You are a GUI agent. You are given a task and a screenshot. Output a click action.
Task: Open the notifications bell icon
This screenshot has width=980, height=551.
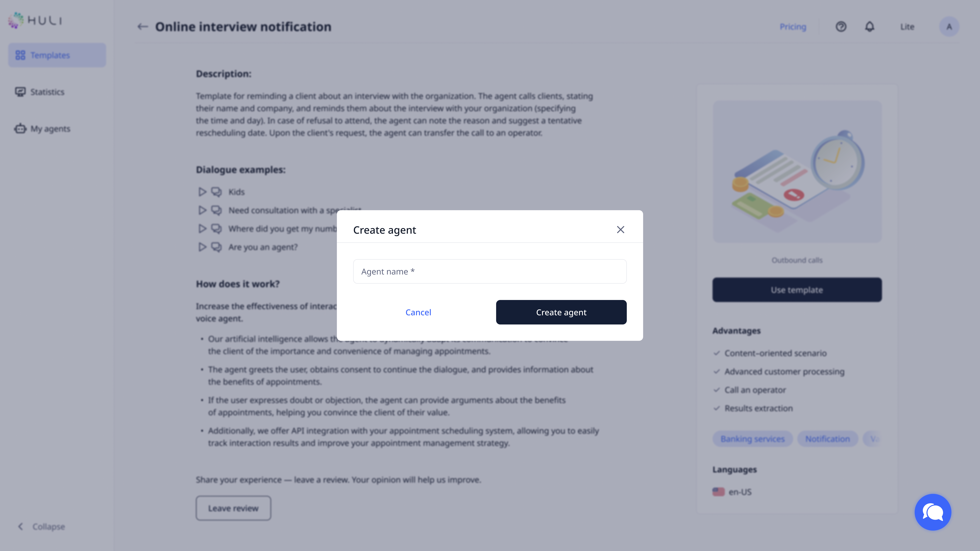[870, 27]
